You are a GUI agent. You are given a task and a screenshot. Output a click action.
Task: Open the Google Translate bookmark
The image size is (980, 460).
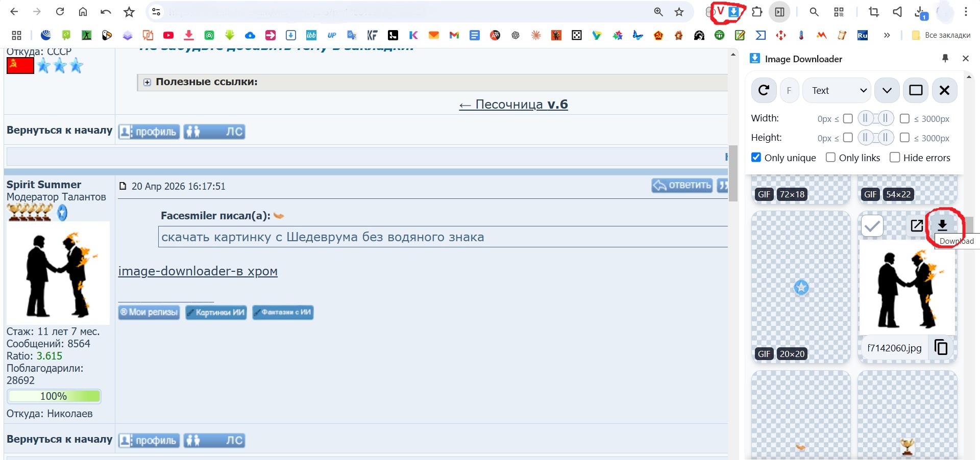pyautogui.click(x=352, y=35)
